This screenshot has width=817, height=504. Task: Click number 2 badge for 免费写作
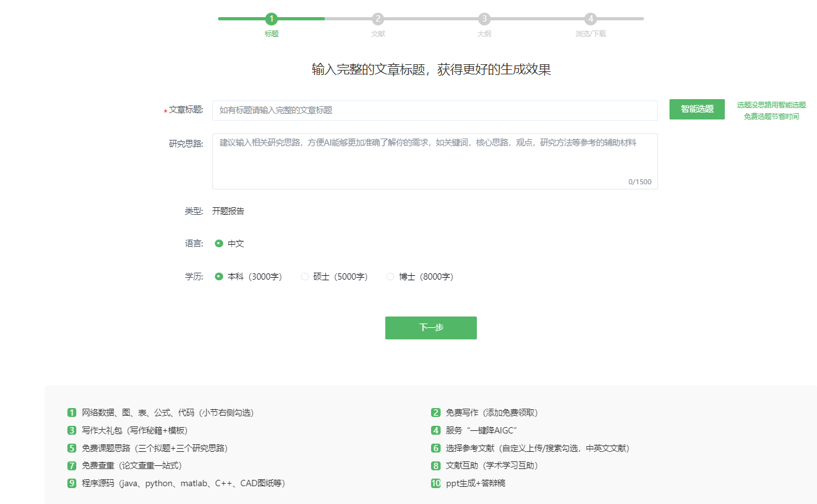pyautogui.click(x=436, y=412)
